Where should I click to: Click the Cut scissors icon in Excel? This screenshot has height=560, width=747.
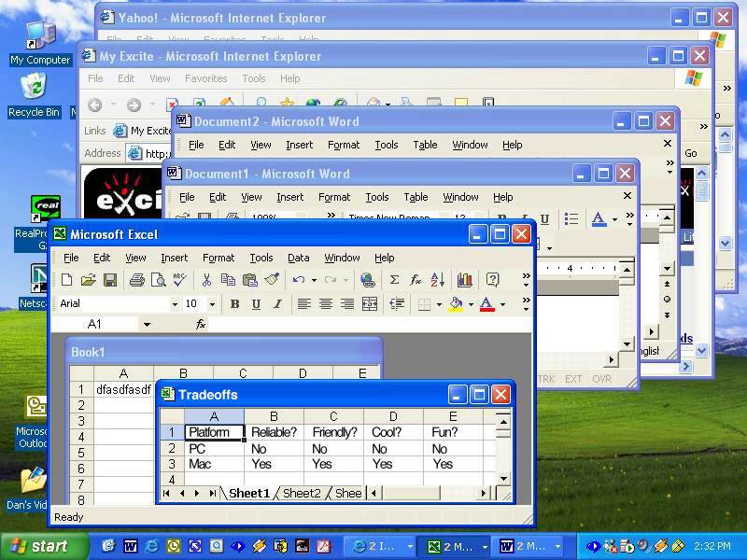(206, 280)
